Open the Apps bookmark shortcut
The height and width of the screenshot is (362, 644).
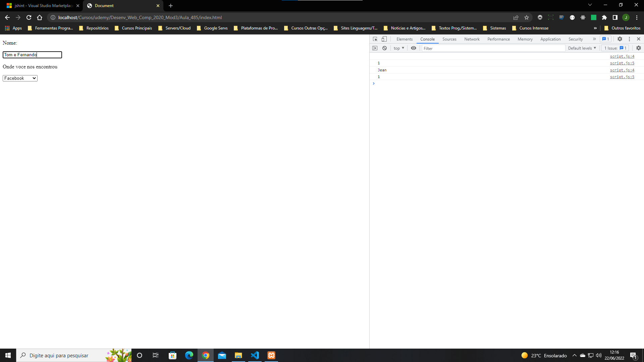(13, 28)
